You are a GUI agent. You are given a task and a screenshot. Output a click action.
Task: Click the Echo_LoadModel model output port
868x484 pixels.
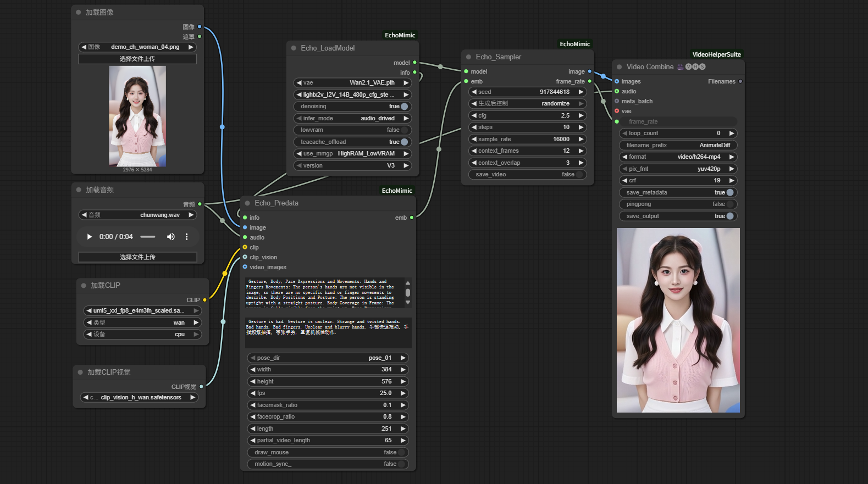pyautogui.click(x=414, y=63)
